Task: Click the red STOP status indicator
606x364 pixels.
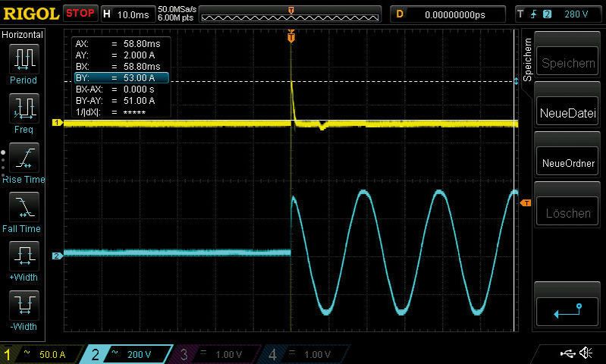Action: [80, 14]
